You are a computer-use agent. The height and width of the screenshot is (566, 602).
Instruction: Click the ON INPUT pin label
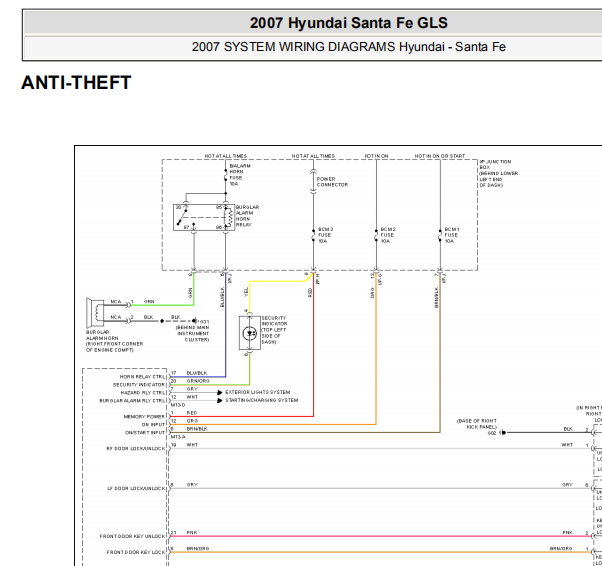pos(153,425)
